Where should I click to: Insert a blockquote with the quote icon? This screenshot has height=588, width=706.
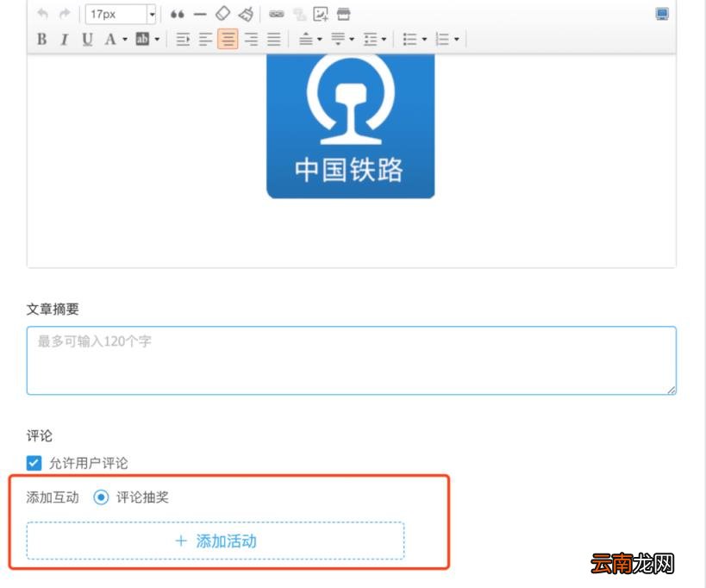[177, 15]
